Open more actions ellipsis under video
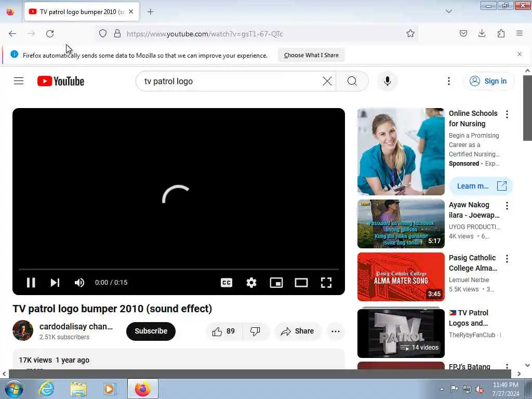532x399 pixels. tap(336, 331)
